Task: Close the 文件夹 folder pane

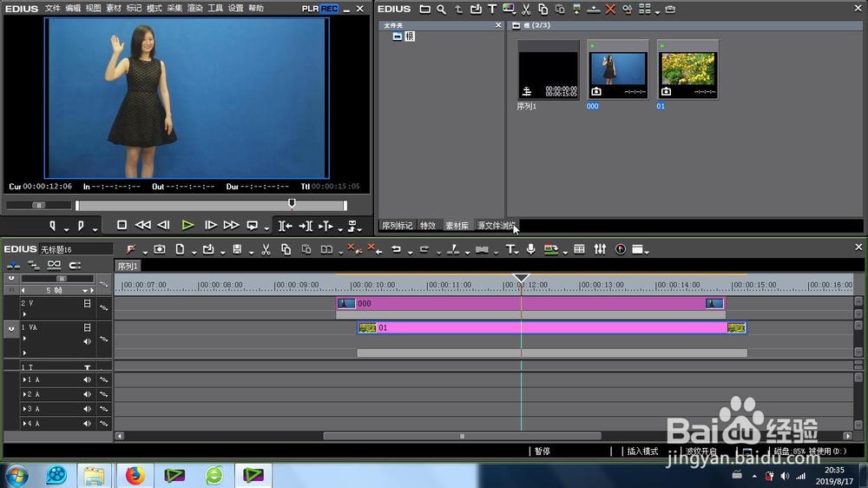Action: [x=498, y=25]
